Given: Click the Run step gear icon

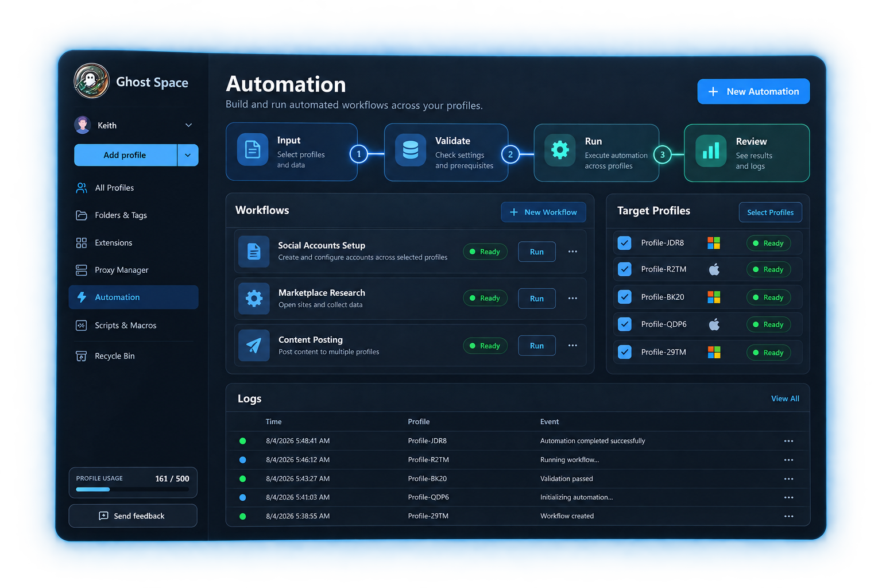Looking at the screenshot, I should [x=560, y=150].
